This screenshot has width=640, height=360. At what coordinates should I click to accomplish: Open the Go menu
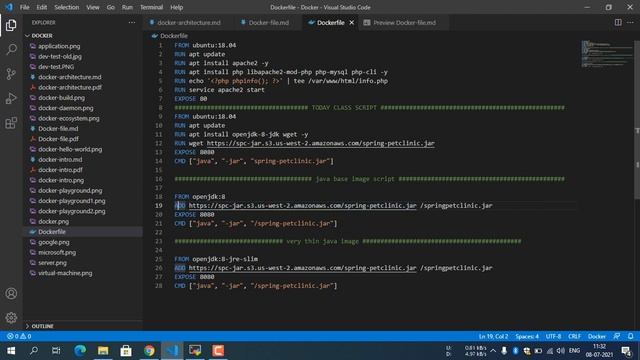[x=111, y=7]
